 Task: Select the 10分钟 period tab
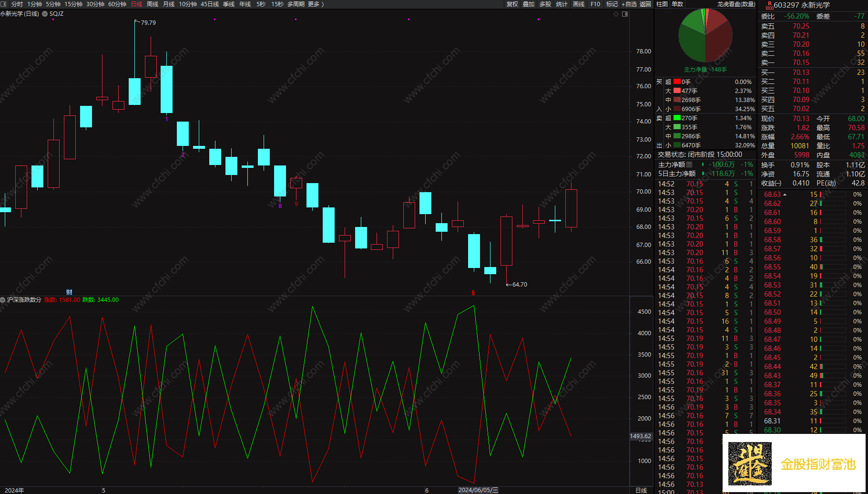point(188,4)
